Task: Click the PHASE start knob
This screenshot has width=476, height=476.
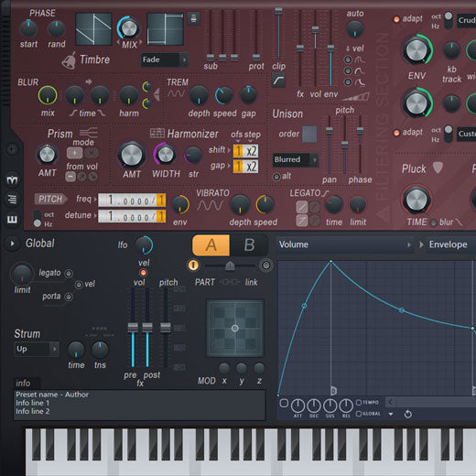Action: coord(28,29)
